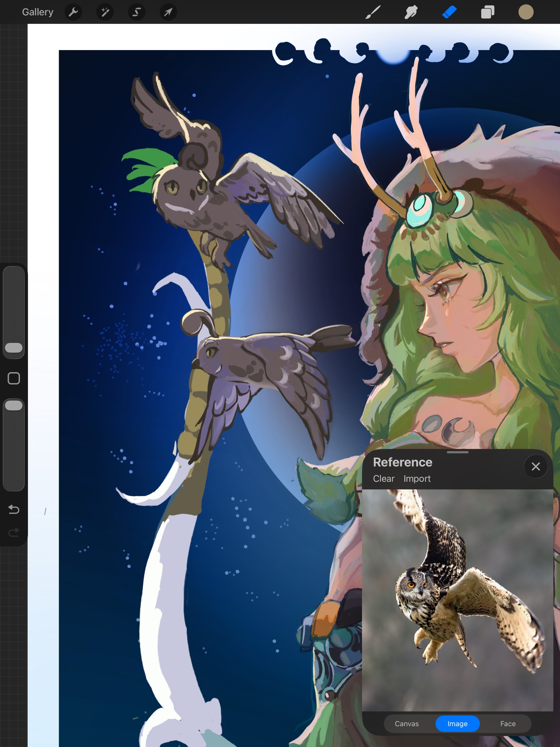Image resolution: width=560 pixels, height=747 pixels.
Task: Tap the Redo arrow
Action: pos(14,532)
